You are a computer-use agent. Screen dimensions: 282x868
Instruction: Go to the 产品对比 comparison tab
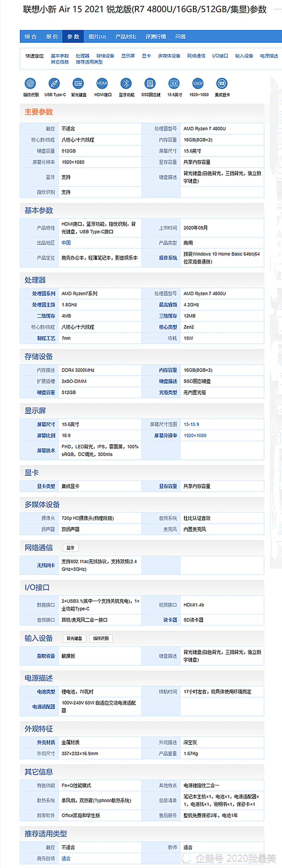pos(125,37)
